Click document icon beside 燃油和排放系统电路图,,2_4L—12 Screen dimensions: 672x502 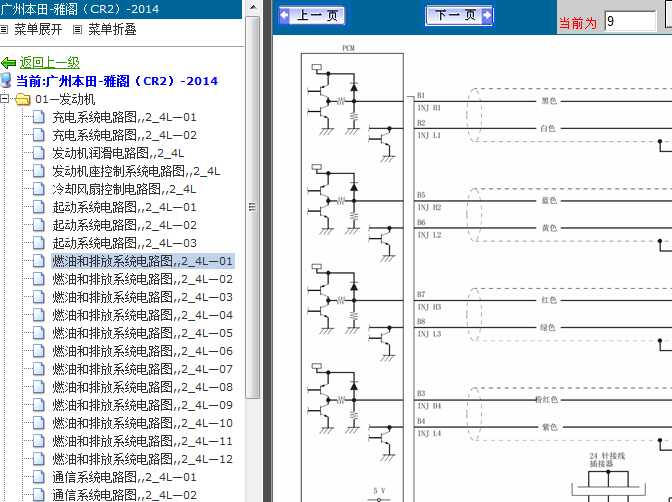click(39, 459)
